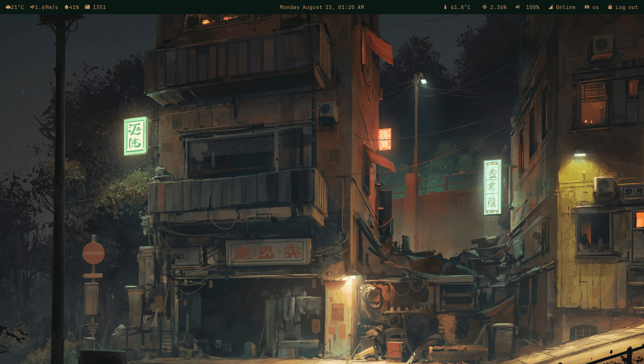The image size is (644, 364).
Task: Click the network signal triangle icon
Action: (x=551, y=7)
